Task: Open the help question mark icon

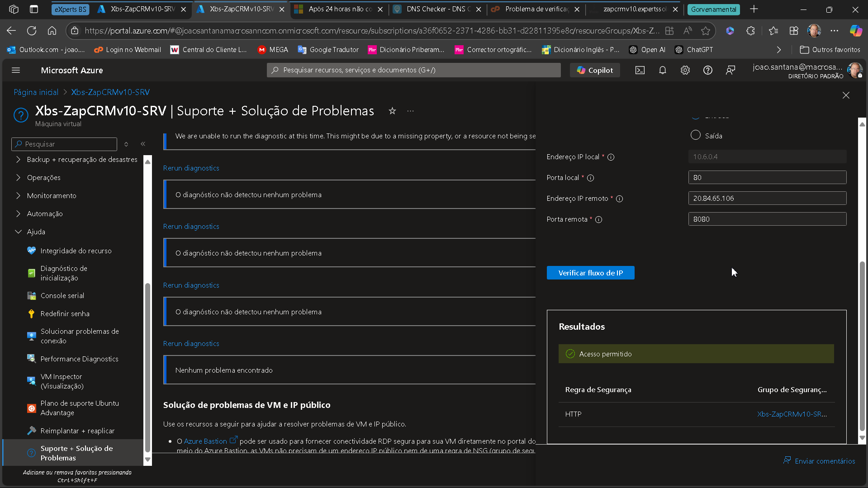Action: tap(708, 70)
